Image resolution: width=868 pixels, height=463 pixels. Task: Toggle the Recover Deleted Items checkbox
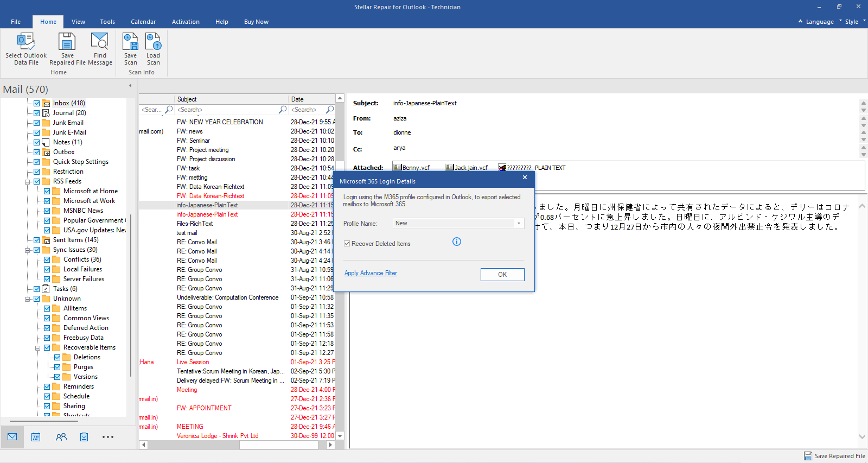(x=347, y=244)
